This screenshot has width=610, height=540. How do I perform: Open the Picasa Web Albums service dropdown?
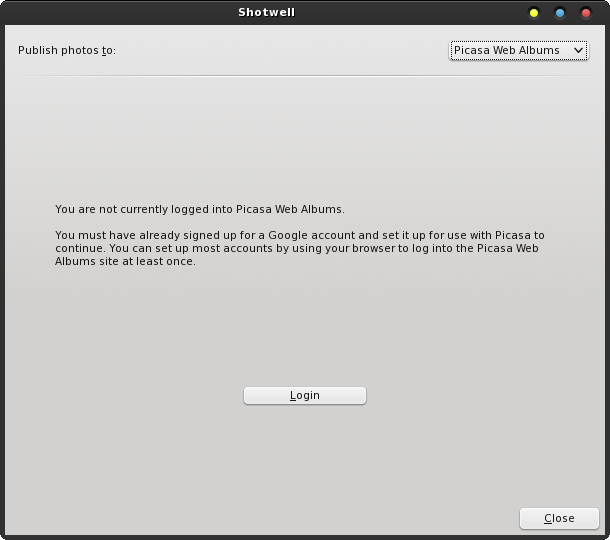tap(519, 51)
